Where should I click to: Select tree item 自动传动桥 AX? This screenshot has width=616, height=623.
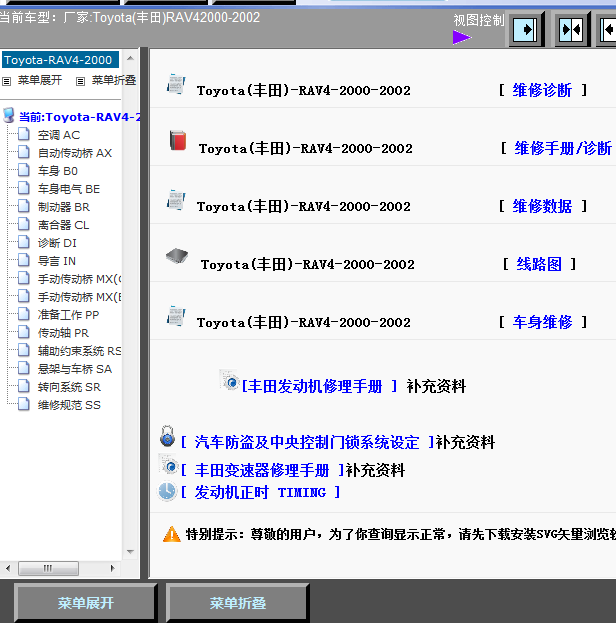[x=75, y=153]
